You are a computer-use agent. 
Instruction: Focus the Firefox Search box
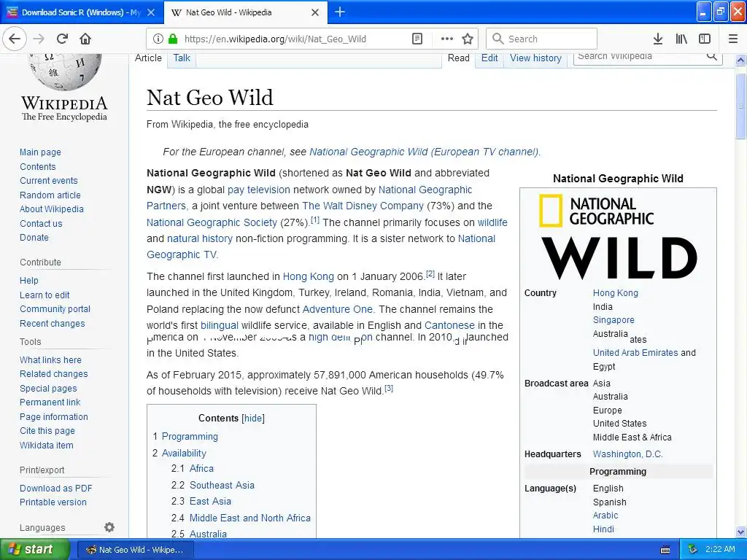542,39
